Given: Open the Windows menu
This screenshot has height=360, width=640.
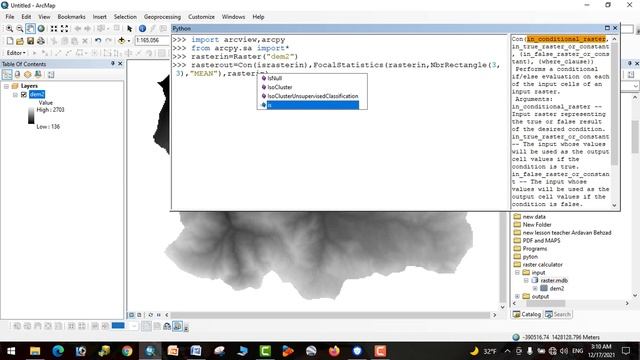Looking at the screenshot, I should click(233, 17).
